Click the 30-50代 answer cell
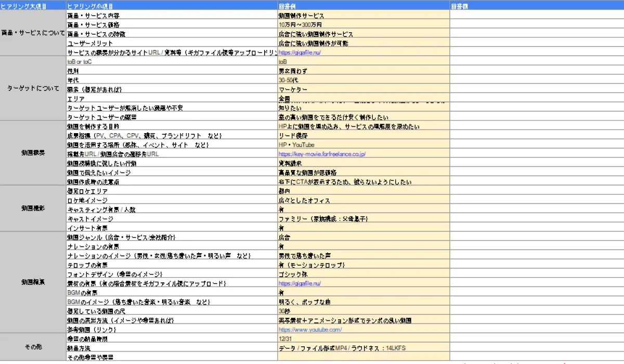The width and height of the screenshot is (624, 364). (363, 80)
